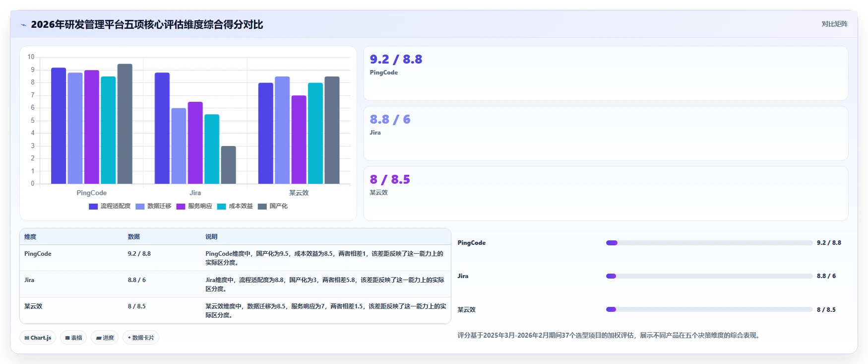Click the 进度 chip
Viewport: 868px width, 364px height.
pos(105,338)
